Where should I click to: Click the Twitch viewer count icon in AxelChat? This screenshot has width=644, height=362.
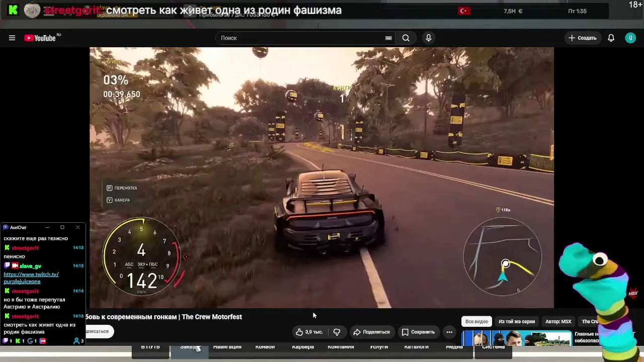[x=6, y=341]
